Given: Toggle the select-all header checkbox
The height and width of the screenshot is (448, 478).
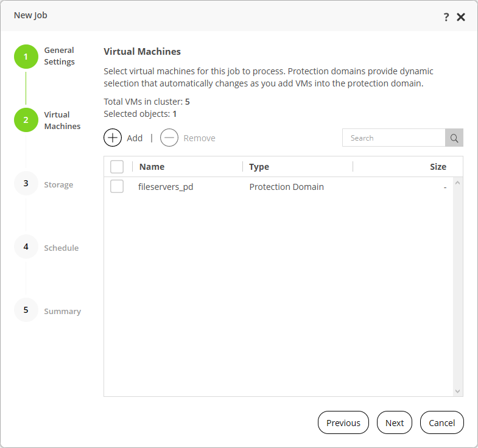Looking at the screenshot, I should coord(117,167).
